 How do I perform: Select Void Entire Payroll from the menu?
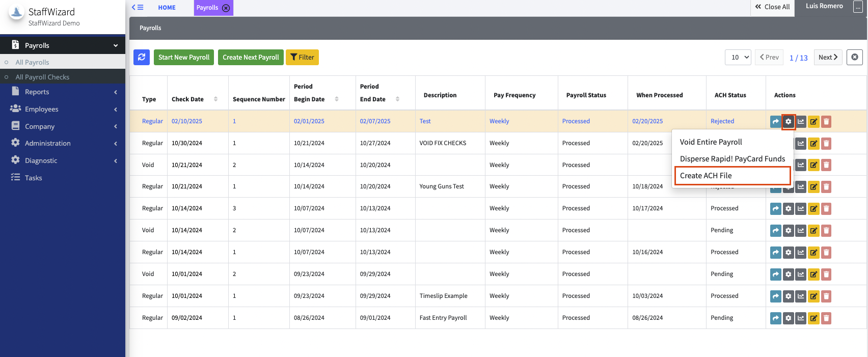coord(733,142)
